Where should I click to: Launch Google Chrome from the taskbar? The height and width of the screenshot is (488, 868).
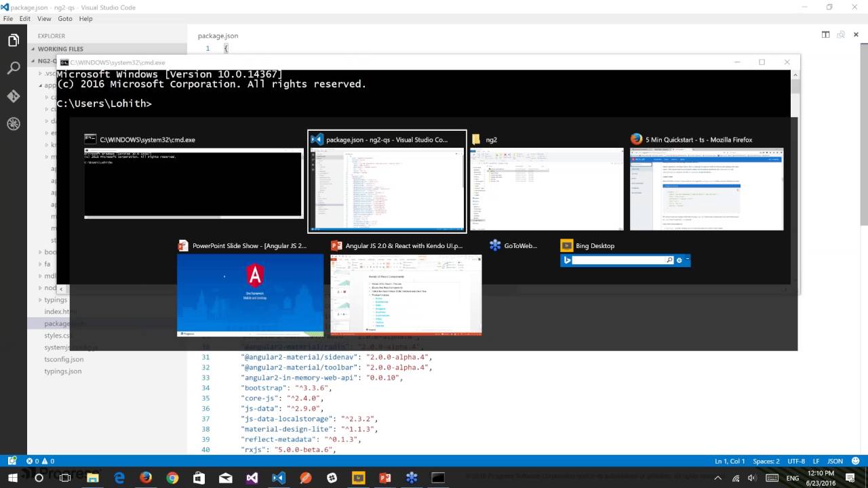tap(172, 478)
